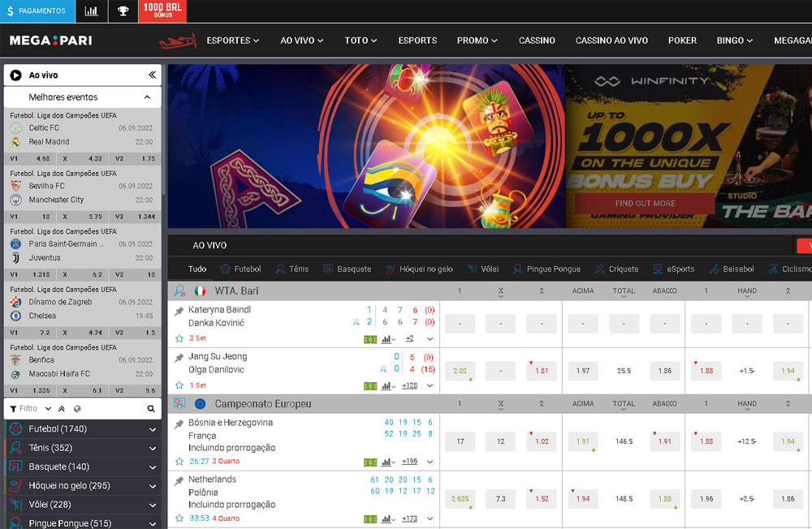
Task: Open the live field view icon for the Kateryna Baindl match
Action: coord(370,340)
